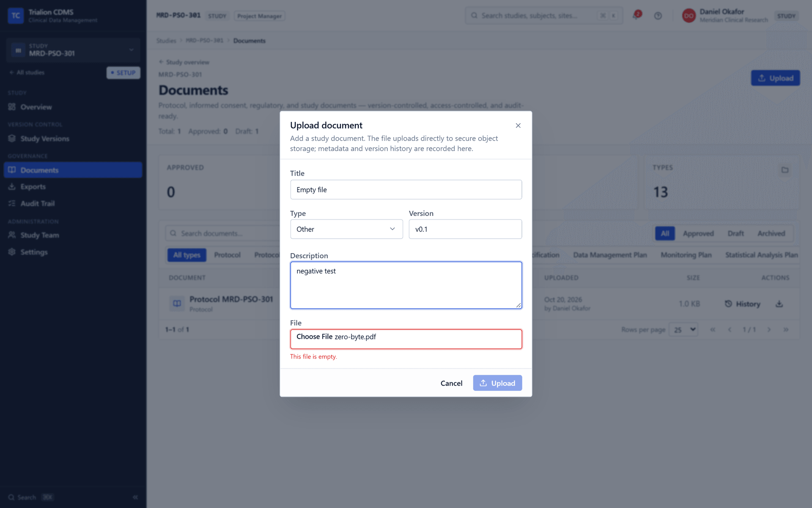Download the Protocol MRD-PSO-301 document
This screenshot has height=508, width=812.
(x=779, y=304)
